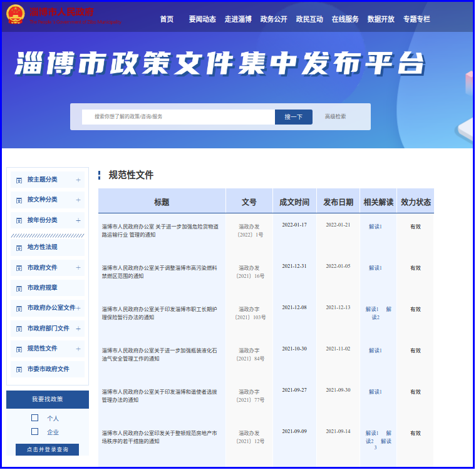
Task: Check the 个人 checkbox
Action: [35, 418]
